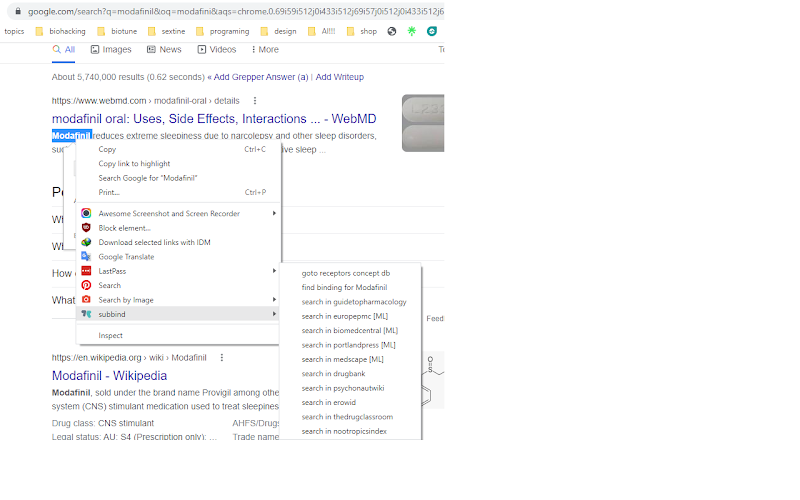Screen dimensions: 800x500
Task: Click the Search by Image camera icon
Action: tap(86, 299)
